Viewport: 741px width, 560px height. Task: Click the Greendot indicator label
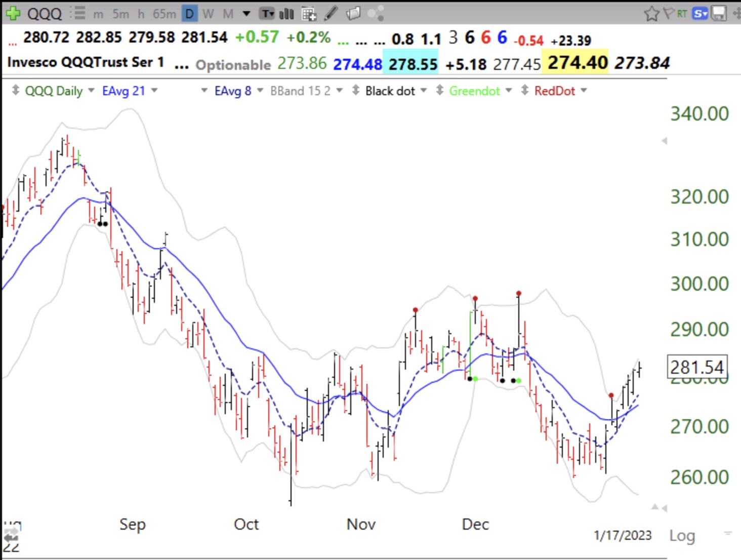(x=474, y=91)
